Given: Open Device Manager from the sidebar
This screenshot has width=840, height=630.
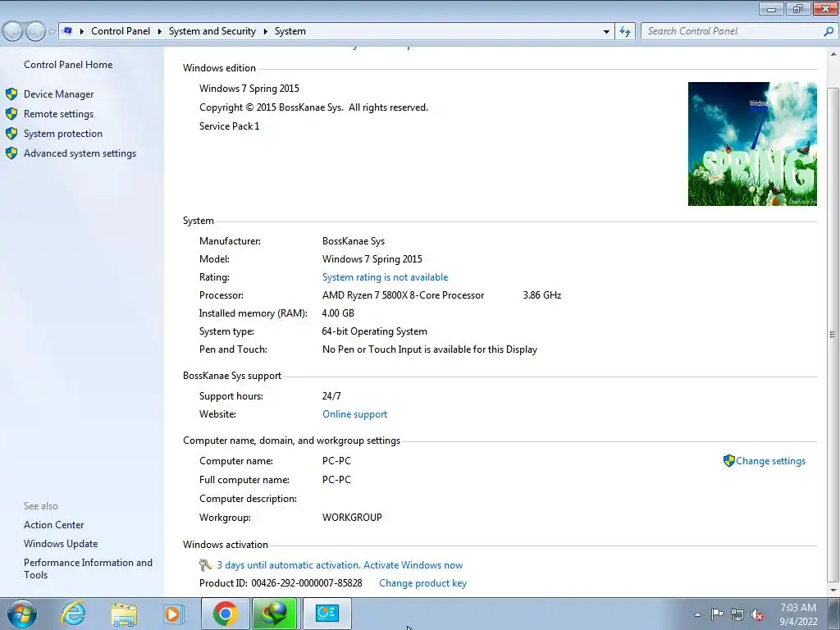Looking at the screenshot, I should [x=58, y=94].
